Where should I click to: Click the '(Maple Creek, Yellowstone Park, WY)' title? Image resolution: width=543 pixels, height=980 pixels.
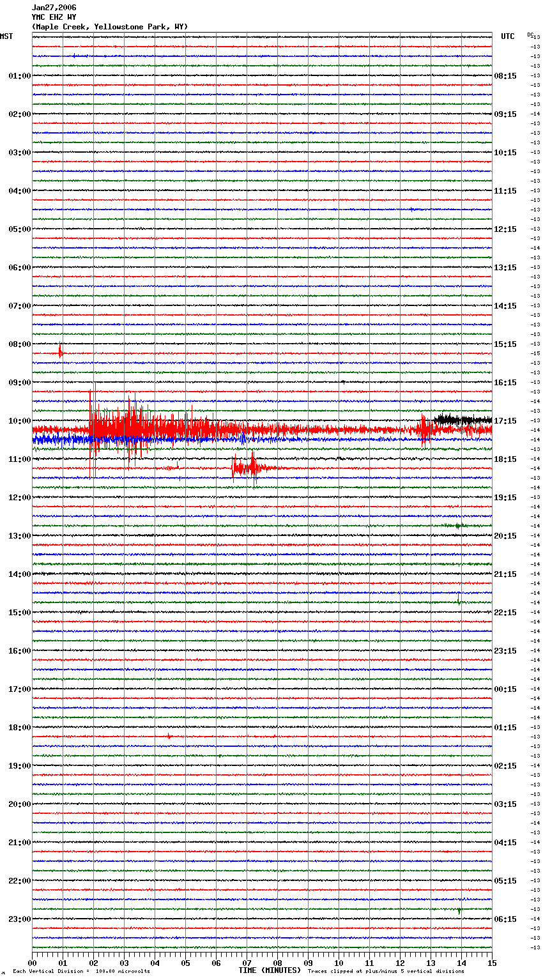click(x=110, y=27)
